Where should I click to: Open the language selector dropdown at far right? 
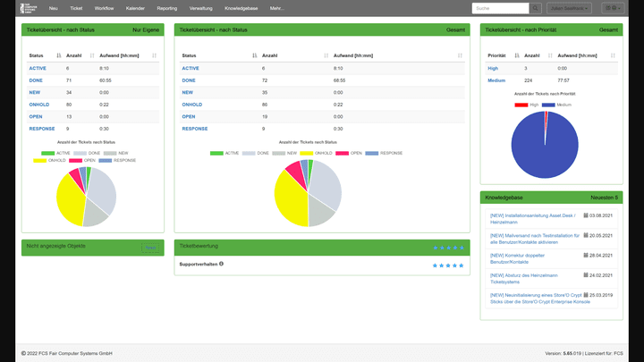point(614,8)
